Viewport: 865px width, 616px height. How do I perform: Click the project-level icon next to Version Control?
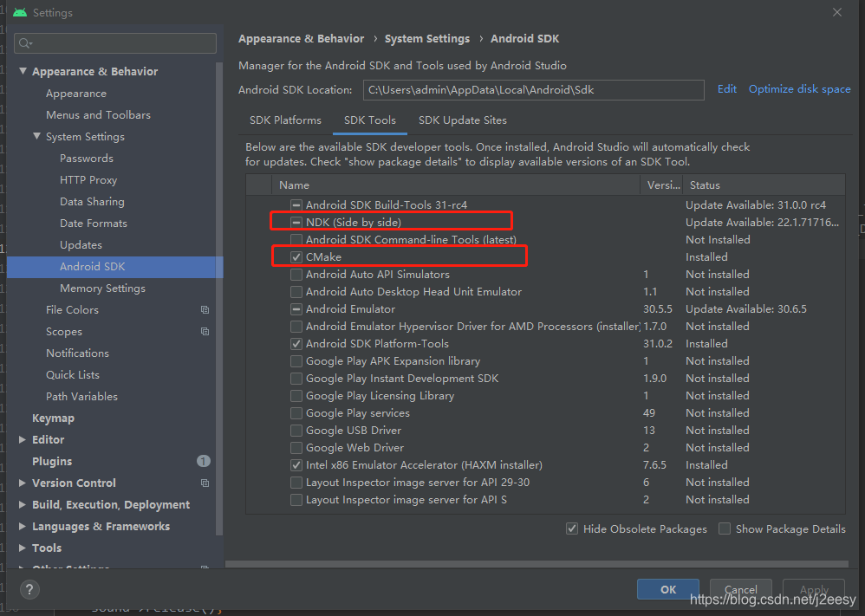click(205, 483)
